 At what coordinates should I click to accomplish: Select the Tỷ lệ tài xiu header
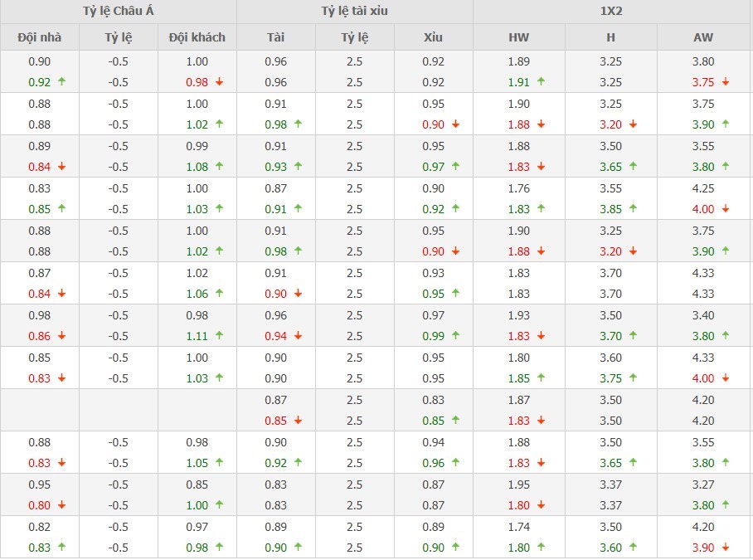(354, 12)
